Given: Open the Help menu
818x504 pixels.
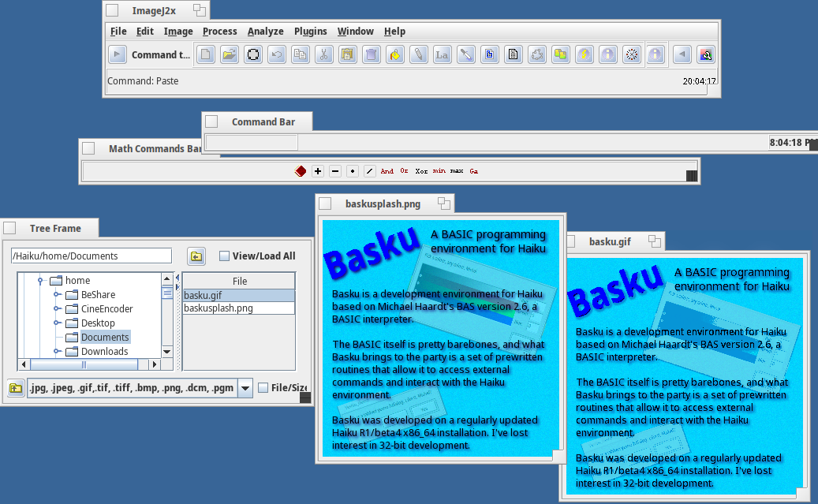Looking at the screenshot, I should click(394, 32).
